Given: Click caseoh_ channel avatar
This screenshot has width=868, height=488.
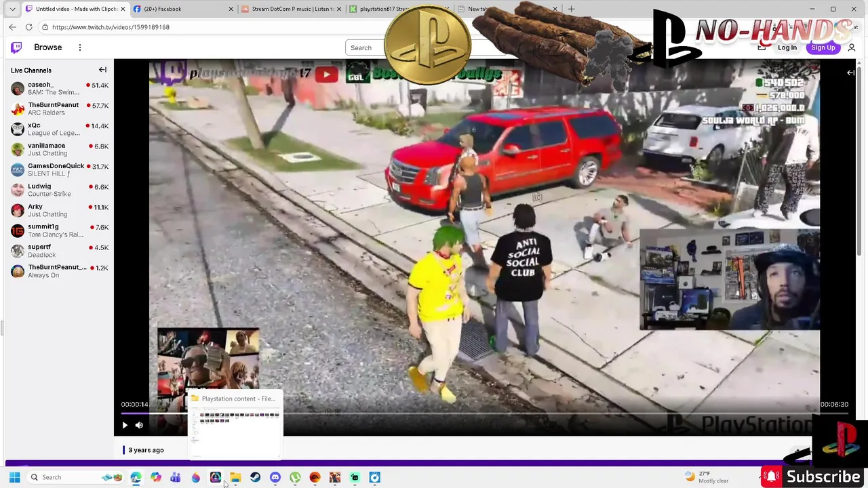Looking at the screenshot, I should 18,89.
